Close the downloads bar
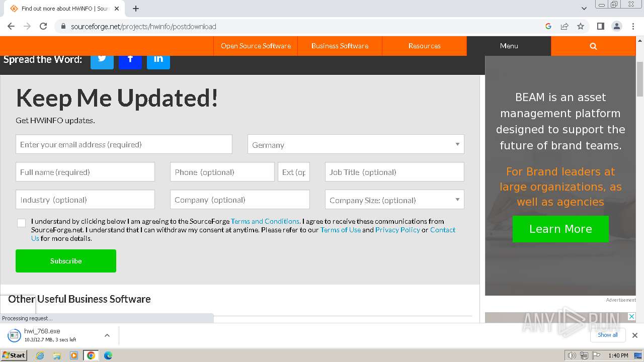This screenshot has width=644, height=362. (635, 335)
